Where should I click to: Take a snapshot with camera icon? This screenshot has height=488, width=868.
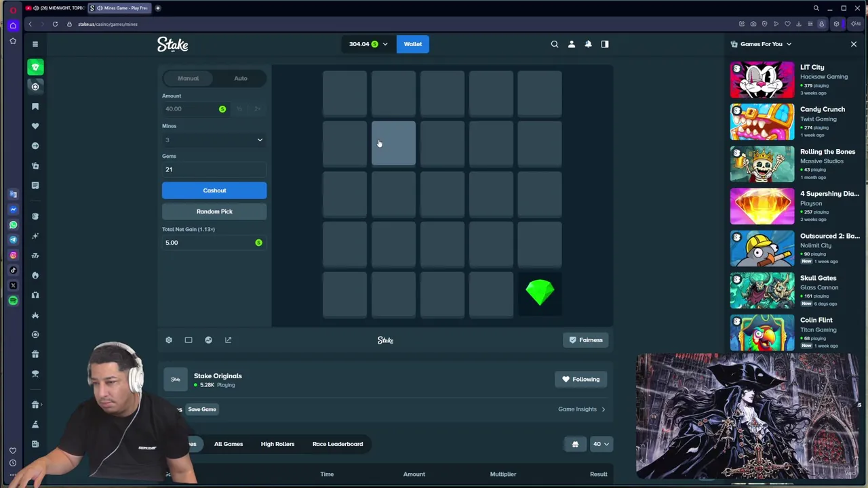753,24
